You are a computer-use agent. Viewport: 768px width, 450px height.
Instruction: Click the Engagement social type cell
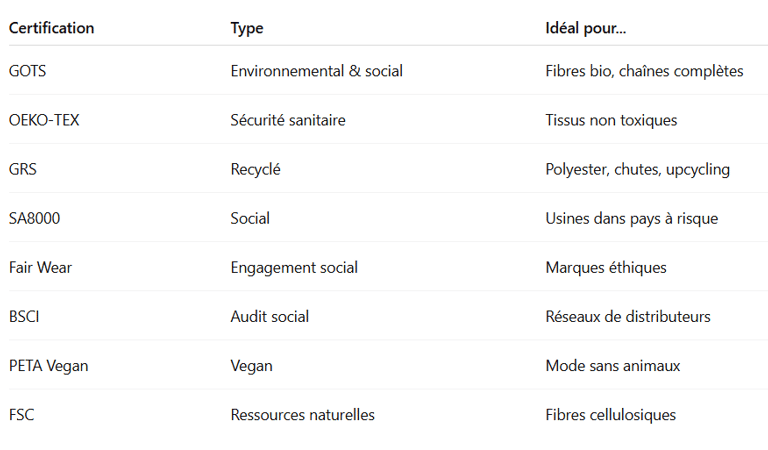[294, 267]
